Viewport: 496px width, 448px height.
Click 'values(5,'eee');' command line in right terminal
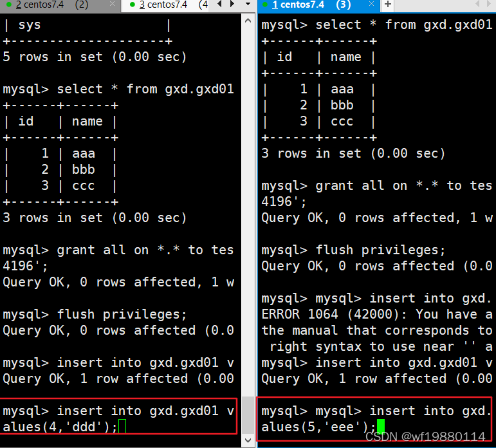pos(318,427)
